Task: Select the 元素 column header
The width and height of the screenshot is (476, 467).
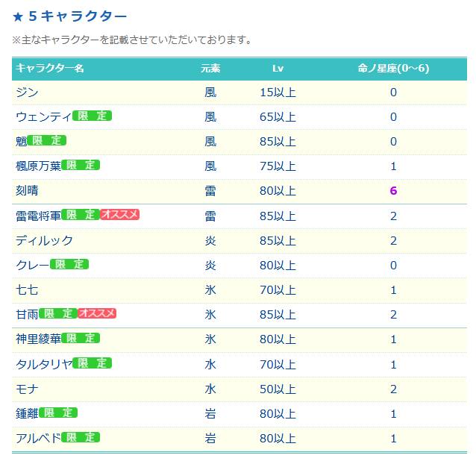Action: point(210,69)
